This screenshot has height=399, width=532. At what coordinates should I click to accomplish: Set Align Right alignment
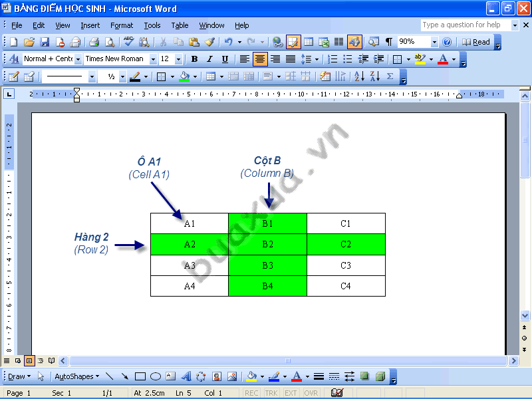(275, 59)
